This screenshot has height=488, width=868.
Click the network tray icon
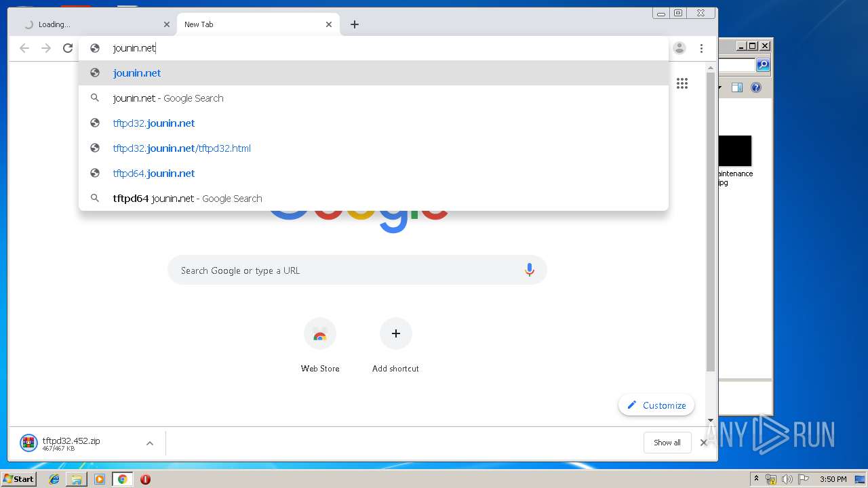coord(771,479)
